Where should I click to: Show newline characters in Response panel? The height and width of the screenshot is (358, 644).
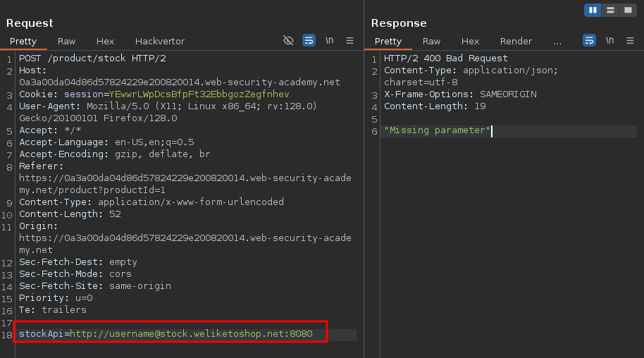609,41
